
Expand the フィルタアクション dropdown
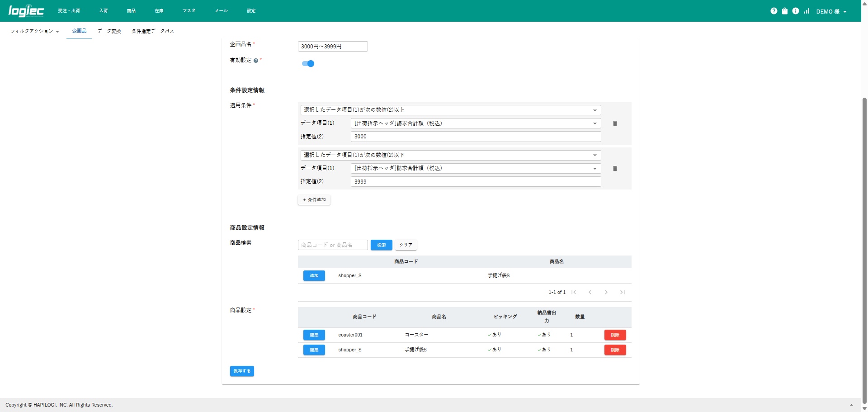point(35,31)
